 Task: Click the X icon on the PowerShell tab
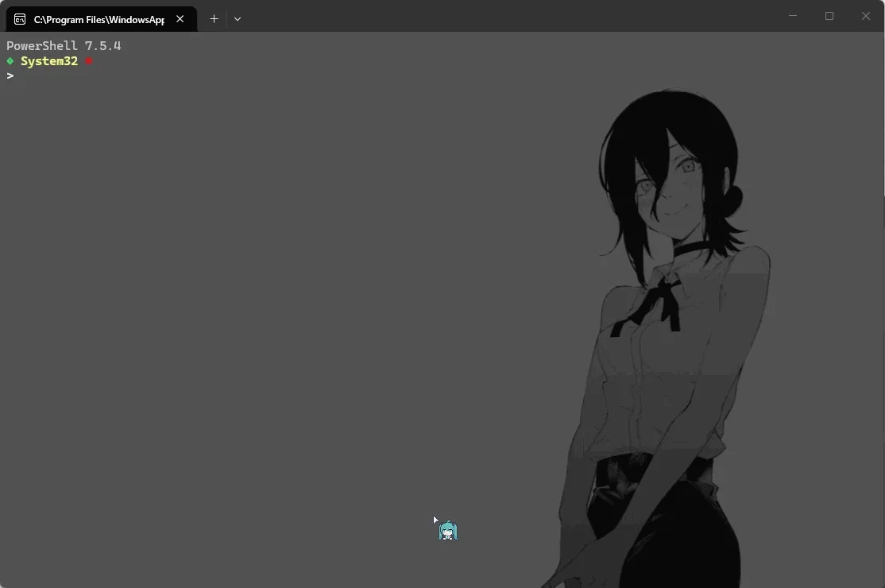coord(180,18)
